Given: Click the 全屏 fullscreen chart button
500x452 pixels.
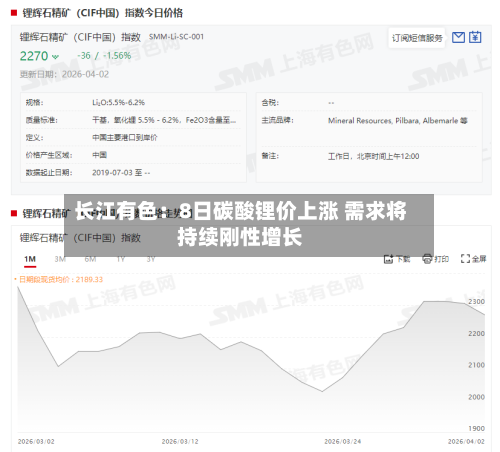Looking at the screenshot, I should click(473, 259).
